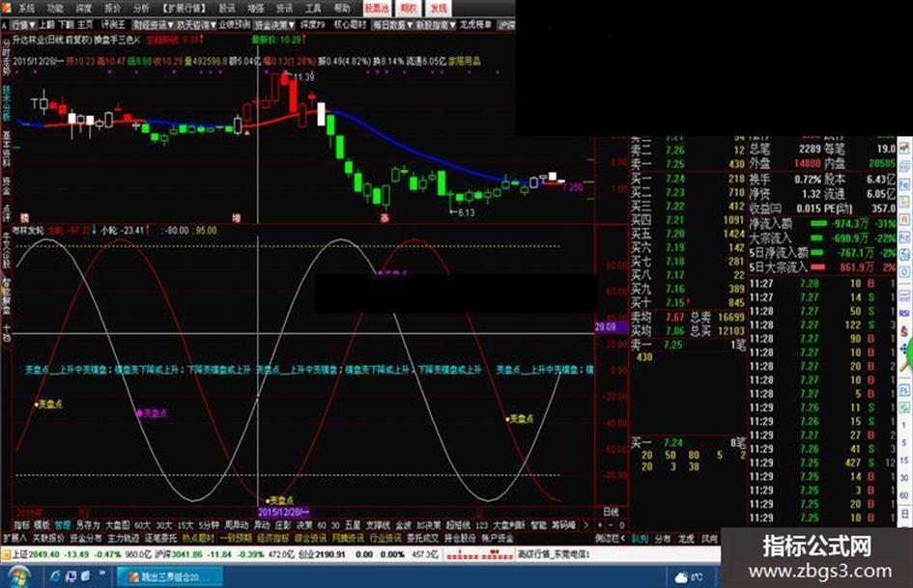
Task: Select the 指标 tab
Action: click(22, 525)
